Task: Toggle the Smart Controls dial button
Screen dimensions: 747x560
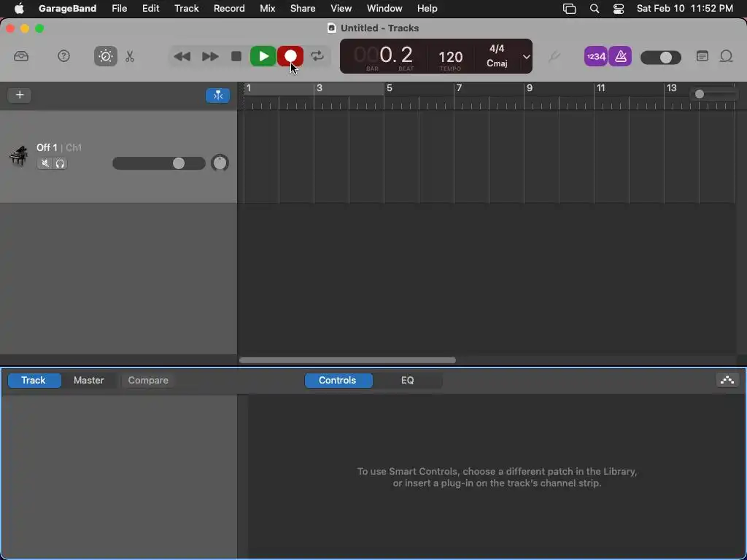Action: [x=106, y=56]
